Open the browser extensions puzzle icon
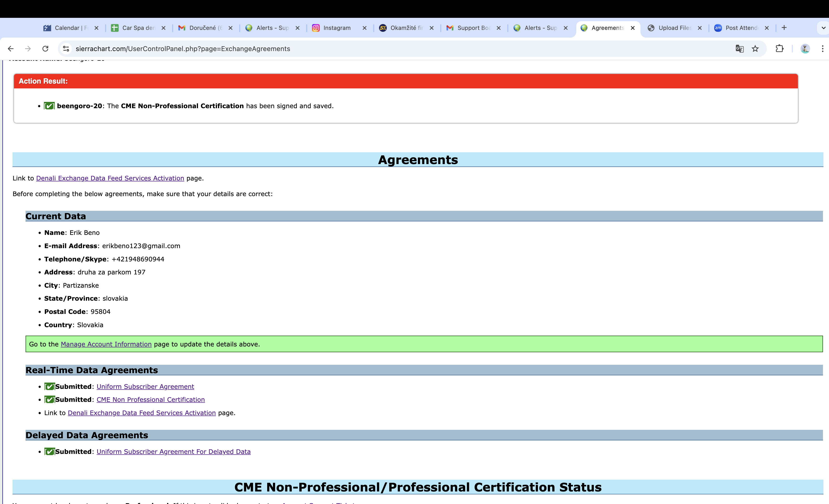Viewport: 829px width, 504px height. (x=779, y=49)
